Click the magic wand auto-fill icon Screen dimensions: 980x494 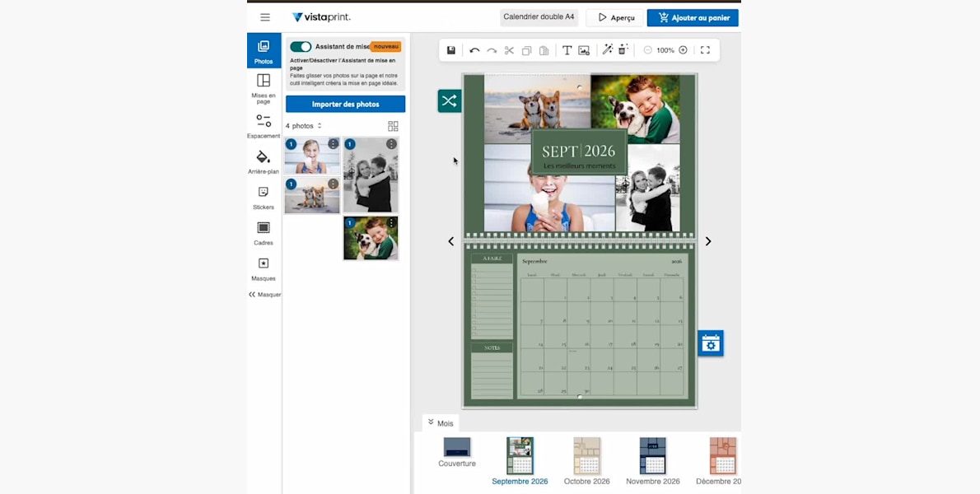click(608, 50)
